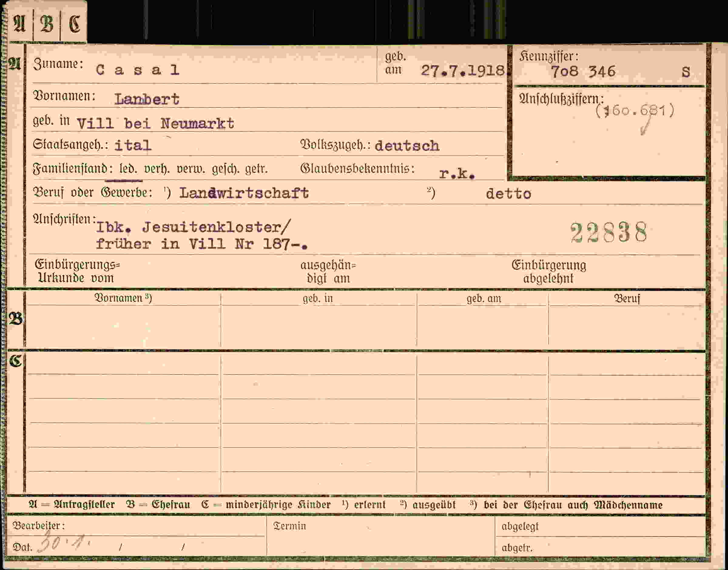728x570 pixels.
Task: Click the 'gesch.' marital status option
Action: (x=226, y=169)
